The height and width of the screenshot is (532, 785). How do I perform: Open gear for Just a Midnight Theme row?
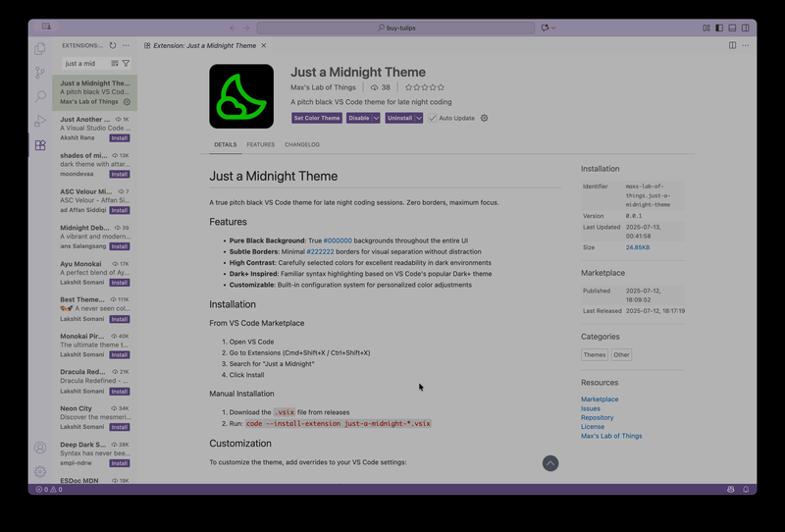pyautogui.click(x=127, y=102)
